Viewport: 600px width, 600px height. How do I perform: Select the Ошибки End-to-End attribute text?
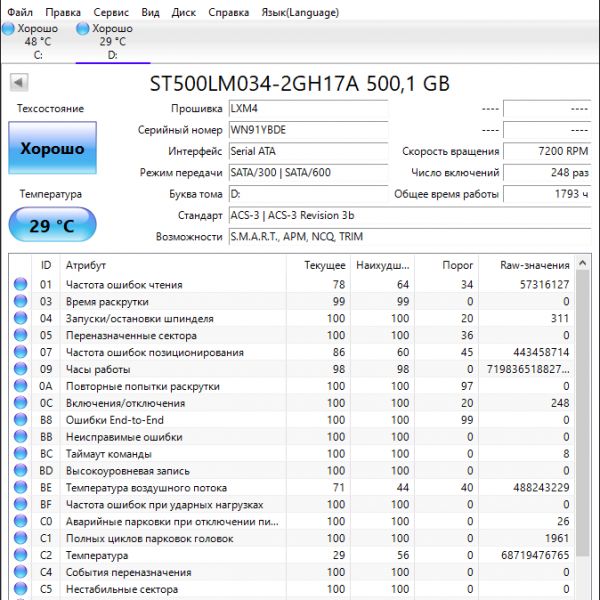tap(115, 420)
